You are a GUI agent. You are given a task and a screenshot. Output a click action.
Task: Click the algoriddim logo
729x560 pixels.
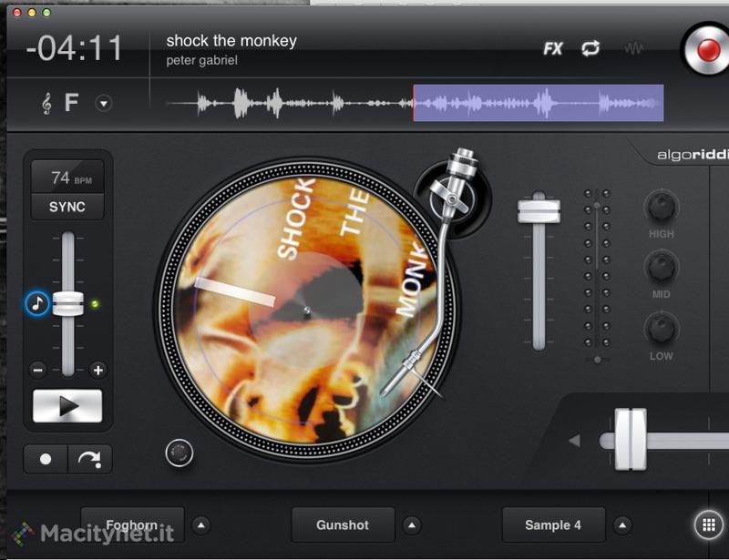coord(693,155)
